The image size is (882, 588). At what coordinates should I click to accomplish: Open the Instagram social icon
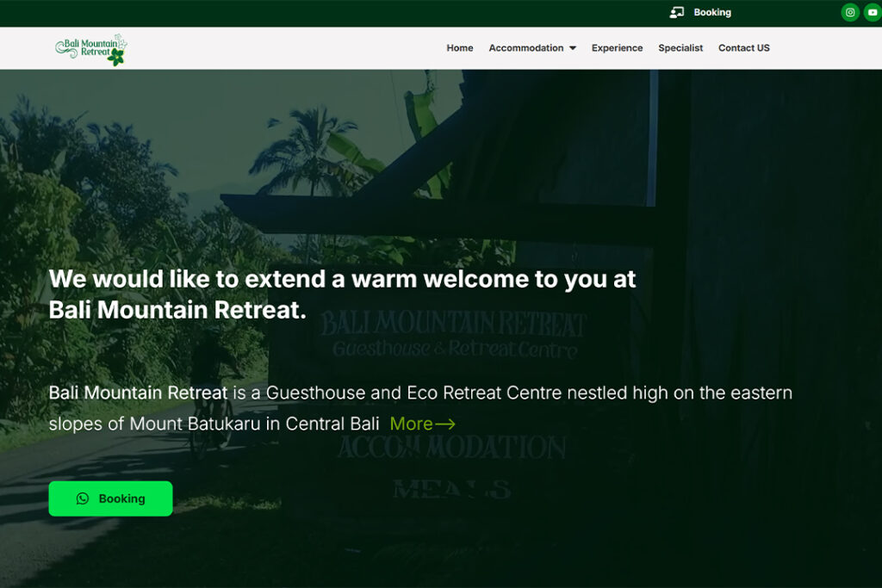pos(850,12)
